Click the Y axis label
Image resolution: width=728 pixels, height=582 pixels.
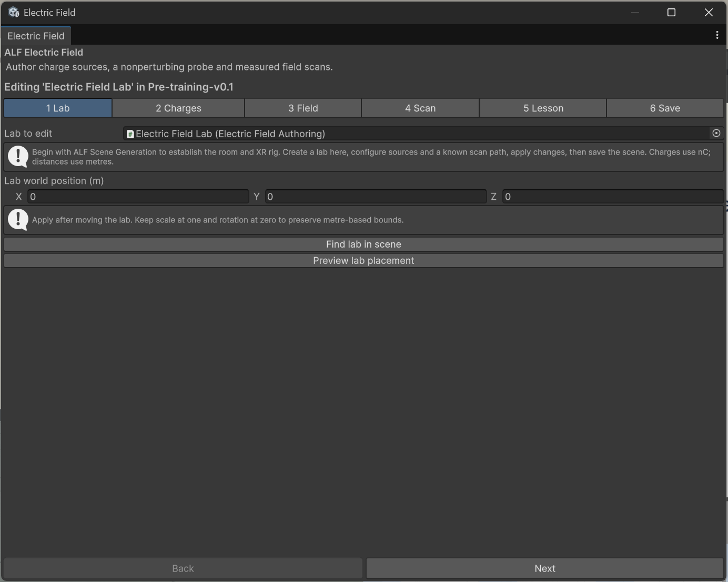(257, 197)
